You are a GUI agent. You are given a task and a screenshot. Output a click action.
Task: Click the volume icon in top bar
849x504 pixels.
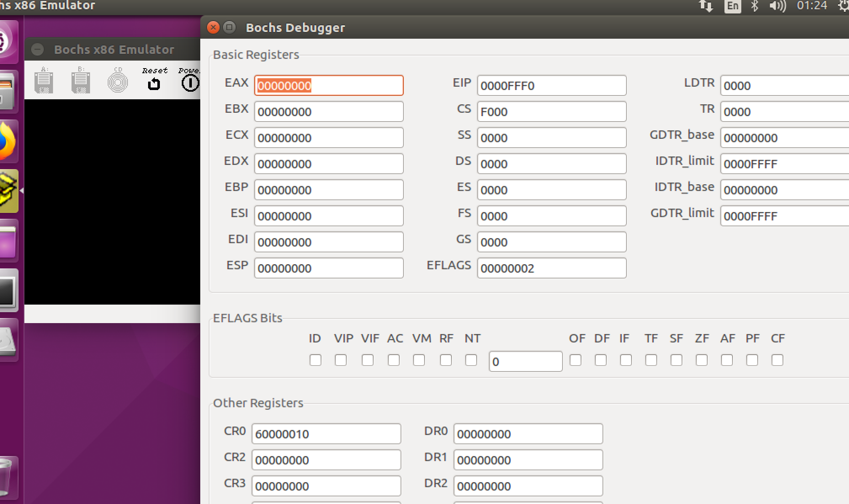777,6
